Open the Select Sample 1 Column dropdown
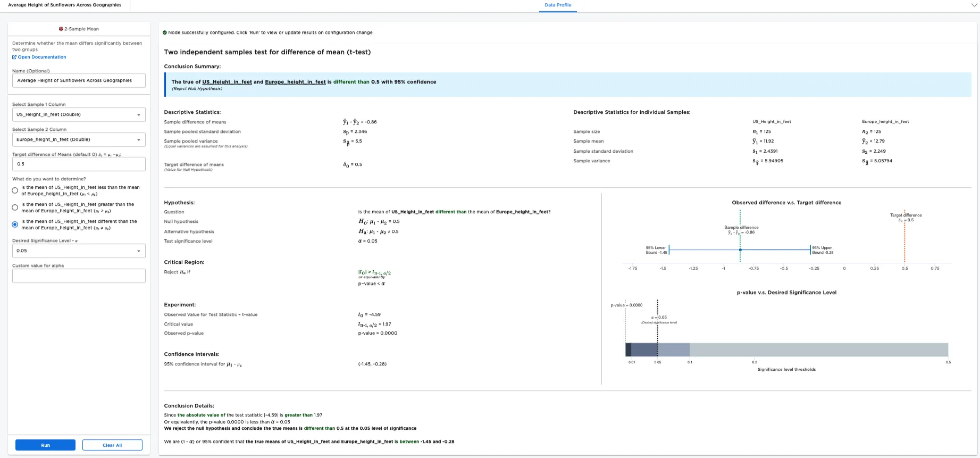 [79, 115]
